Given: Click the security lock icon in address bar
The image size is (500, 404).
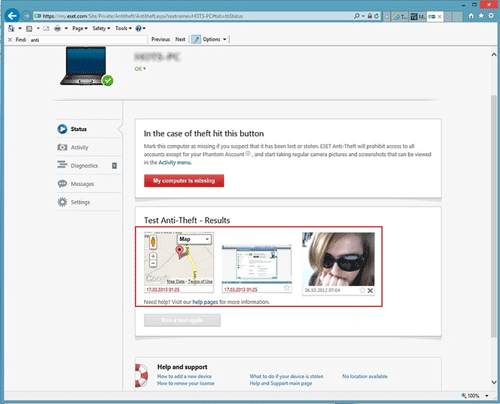Looking at the screenshot, I should (x=370, y=16).
